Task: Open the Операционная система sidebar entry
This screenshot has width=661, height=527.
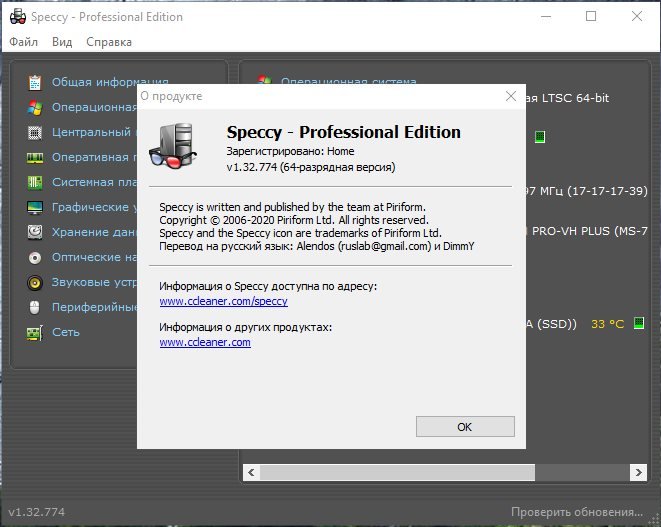Action: [x=94, y=108]
